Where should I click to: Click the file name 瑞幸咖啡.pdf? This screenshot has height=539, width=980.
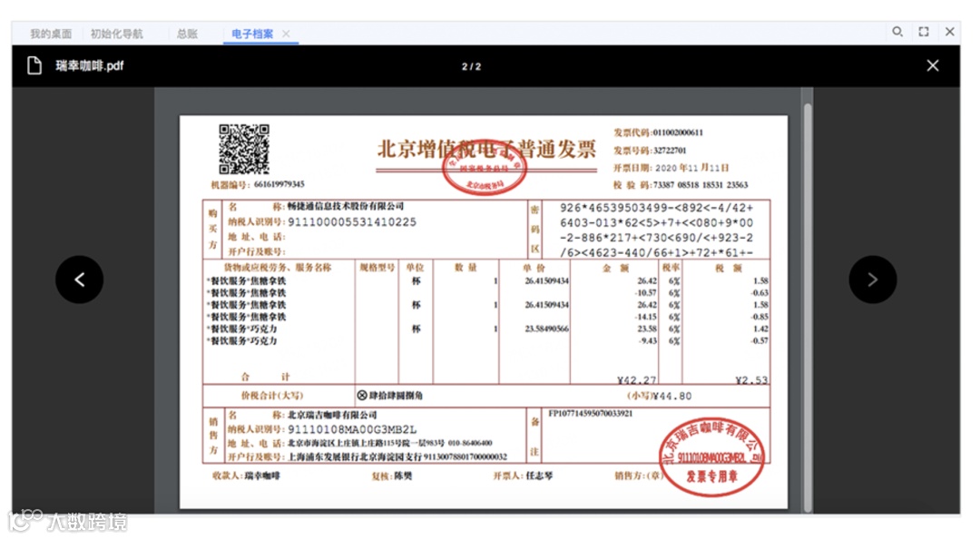pyautogui.click(x=89, y=65)
